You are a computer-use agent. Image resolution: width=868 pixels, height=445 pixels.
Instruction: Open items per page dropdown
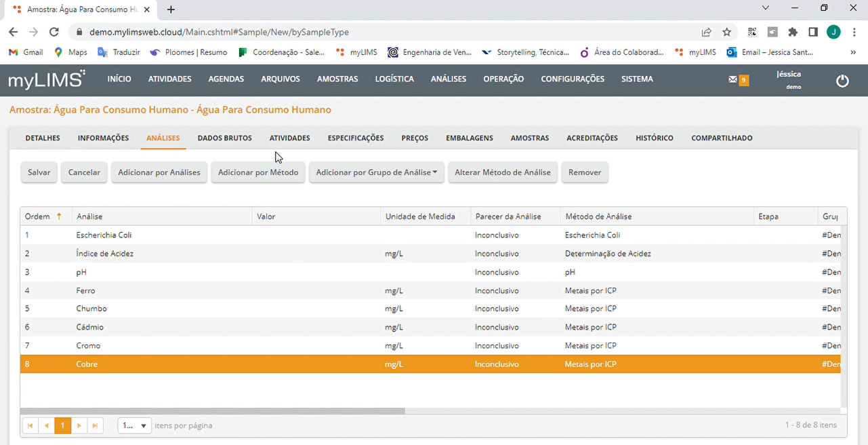[x=134, y=425]
